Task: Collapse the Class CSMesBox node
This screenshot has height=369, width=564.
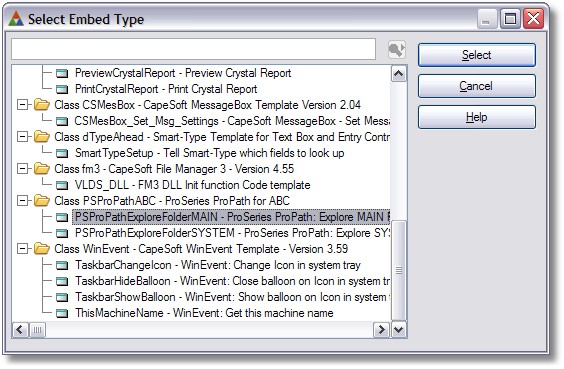Action: [x=22, y=105]
